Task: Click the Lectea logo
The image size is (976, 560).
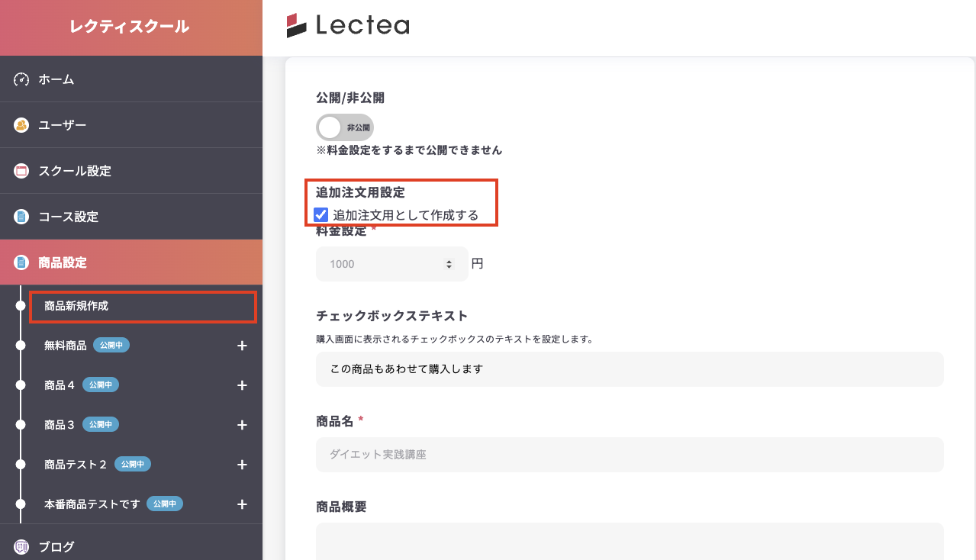Action: 348,26
